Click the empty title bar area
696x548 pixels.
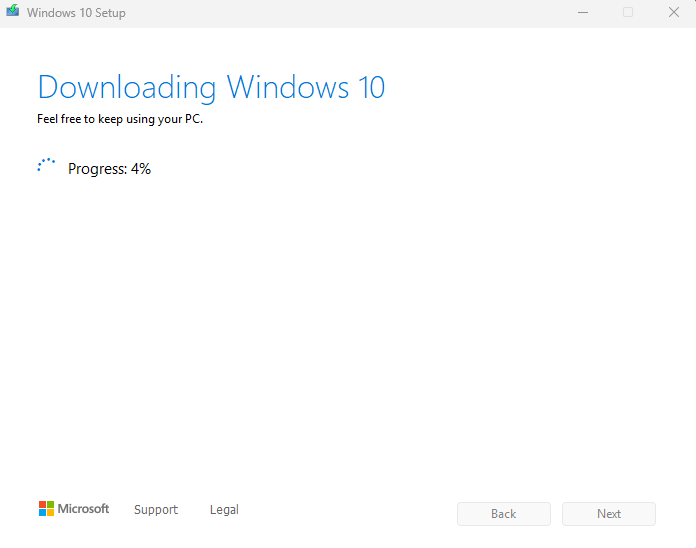pos(350,13)
